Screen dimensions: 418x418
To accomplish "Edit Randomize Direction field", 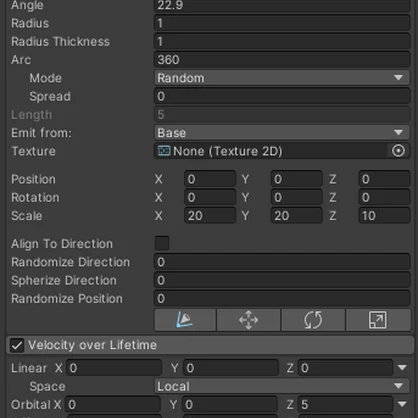I will [282, 262].
